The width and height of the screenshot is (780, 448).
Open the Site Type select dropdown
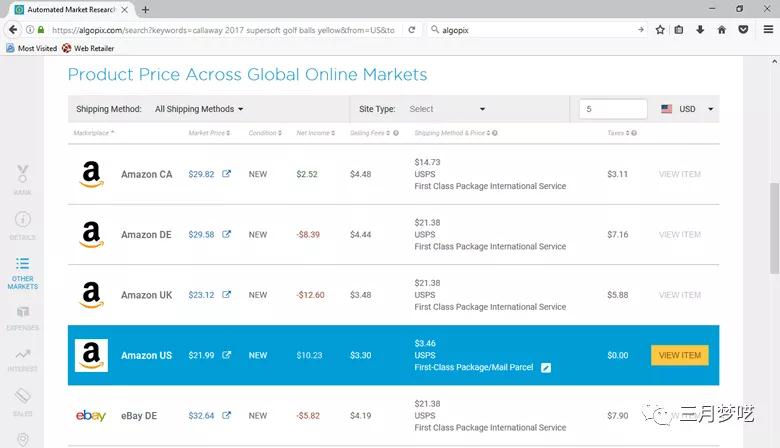tap(447, 109)
